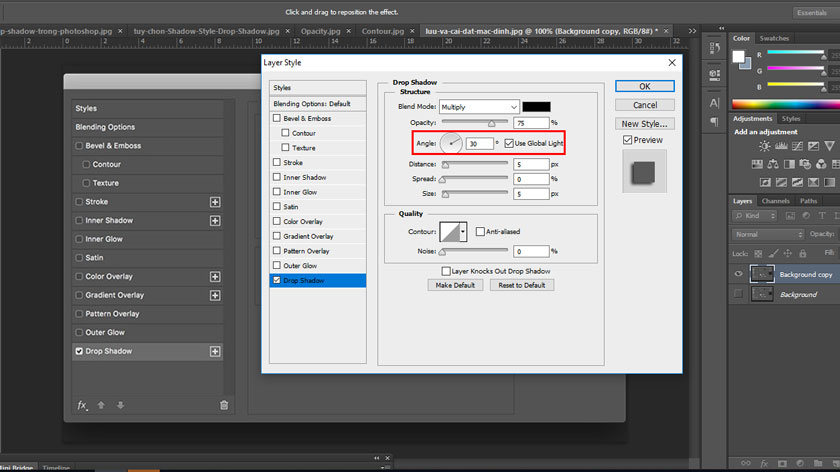
Task: Click the Link layers icon
Action: pyautogui.click(x=746, y=463)
